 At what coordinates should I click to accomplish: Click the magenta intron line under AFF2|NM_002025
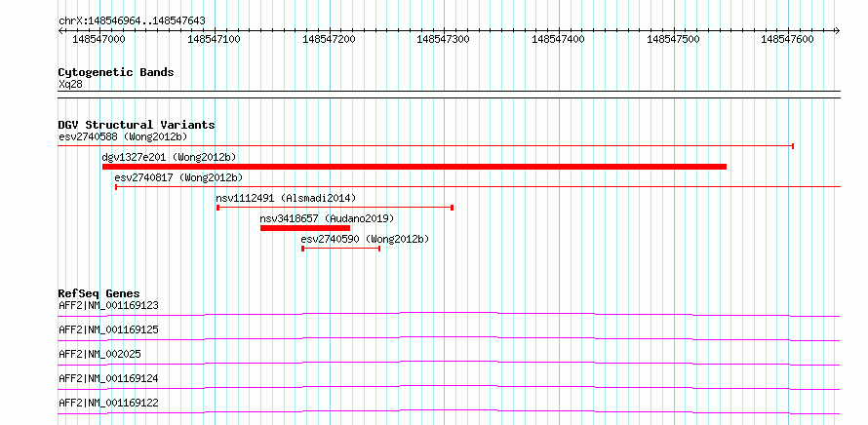point(449,363)
